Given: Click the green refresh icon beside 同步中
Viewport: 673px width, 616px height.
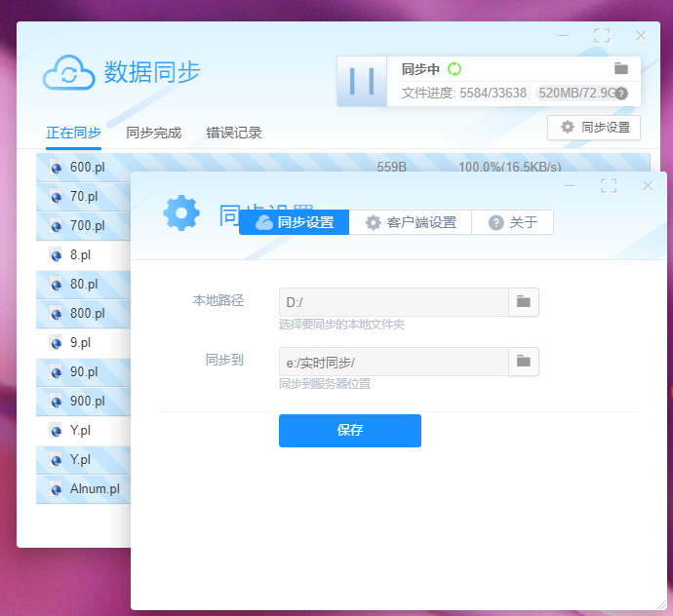Looking at the screenshot, I should [455, 68].
